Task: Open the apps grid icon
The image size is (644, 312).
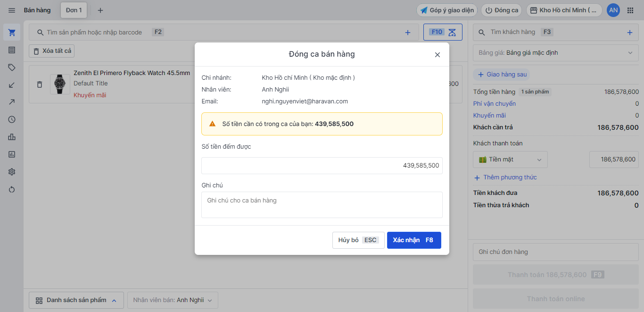Action: [630, 10]
